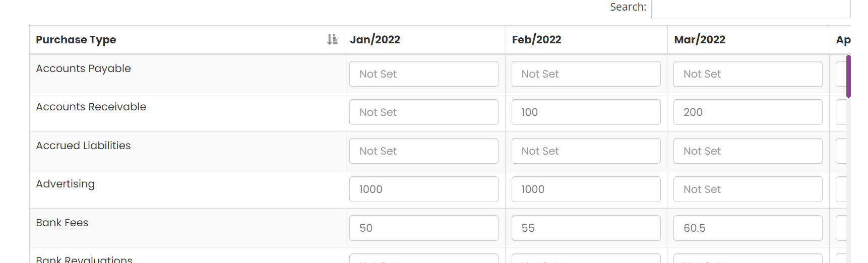The height and width of the screenshot is (263, 868).
Task: Select Bank Fees Feb/2022 field showing 55
Action: coord(586,228)
